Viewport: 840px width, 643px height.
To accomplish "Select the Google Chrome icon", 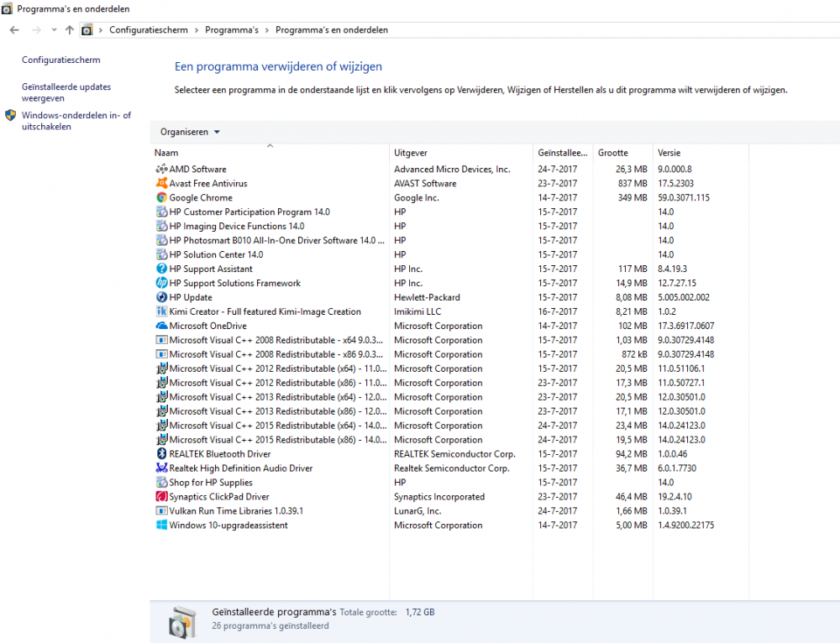I will click(161, 197).
